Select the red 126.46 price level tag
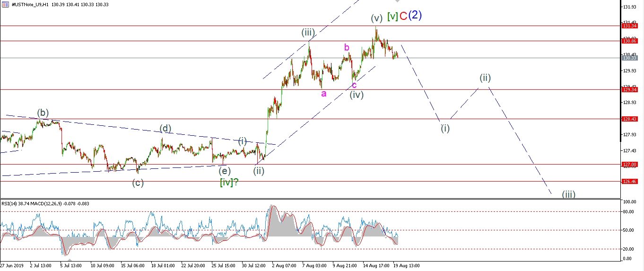The image size is (644, 271). pos(629,181)
